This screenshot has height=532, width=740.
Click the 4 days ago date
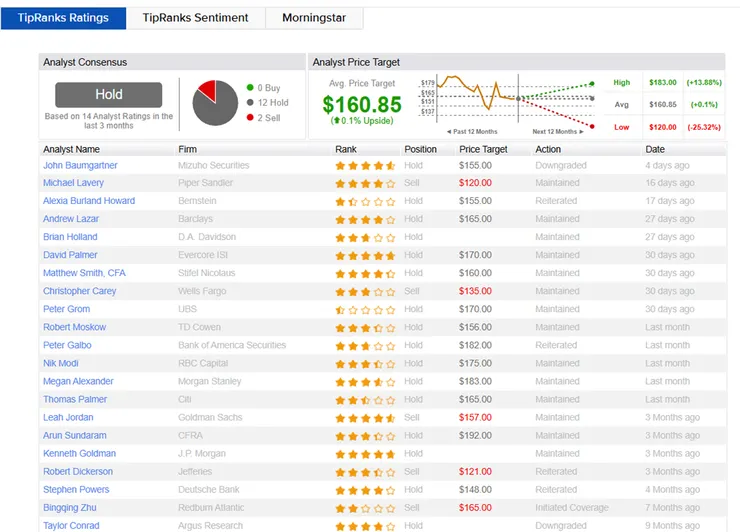coord(667,165)
